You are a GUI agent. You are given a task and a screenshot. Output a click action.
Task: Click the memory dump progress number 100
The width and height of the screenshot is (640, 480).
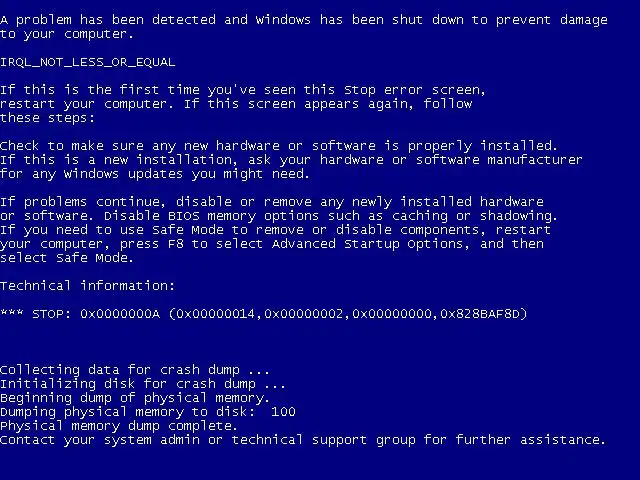click(x=283, y=411)
